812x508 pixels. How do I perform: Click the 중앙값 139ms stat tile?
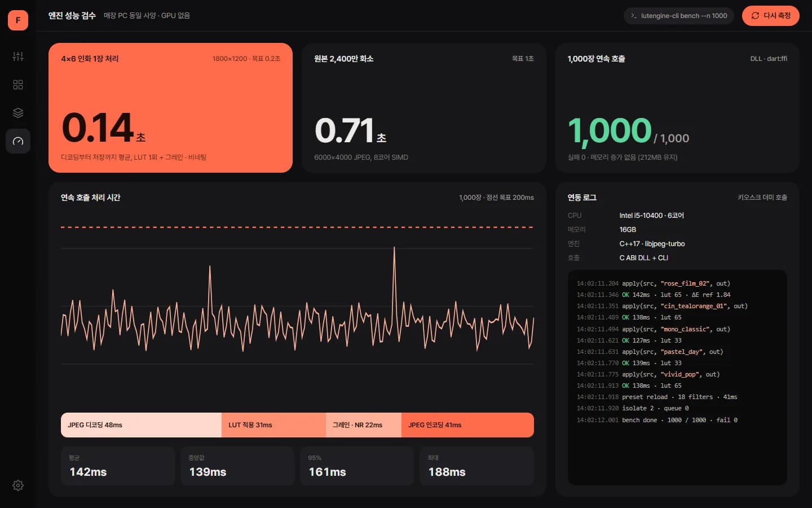[237, 466]
